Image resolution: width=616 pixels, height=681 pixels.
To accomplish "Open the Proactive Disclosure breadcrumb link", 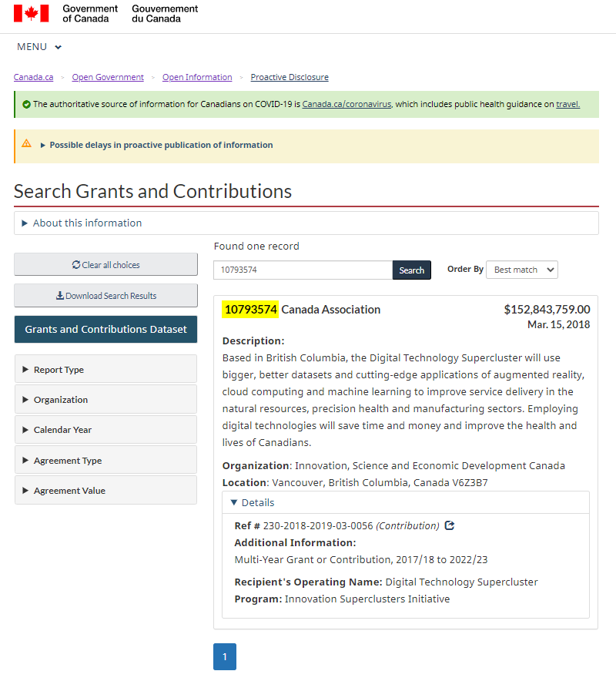I will pyautogui.click(x=290, y=77).
